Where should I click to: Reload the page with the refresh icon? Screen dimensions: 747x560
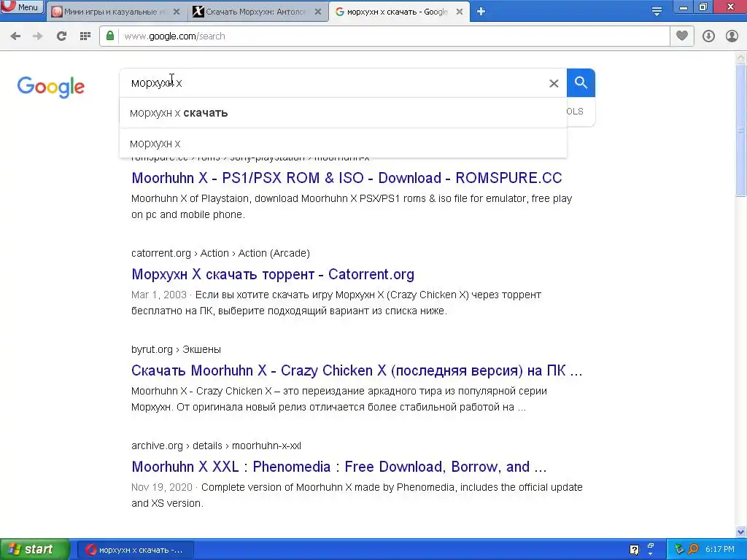click(61, 36)
